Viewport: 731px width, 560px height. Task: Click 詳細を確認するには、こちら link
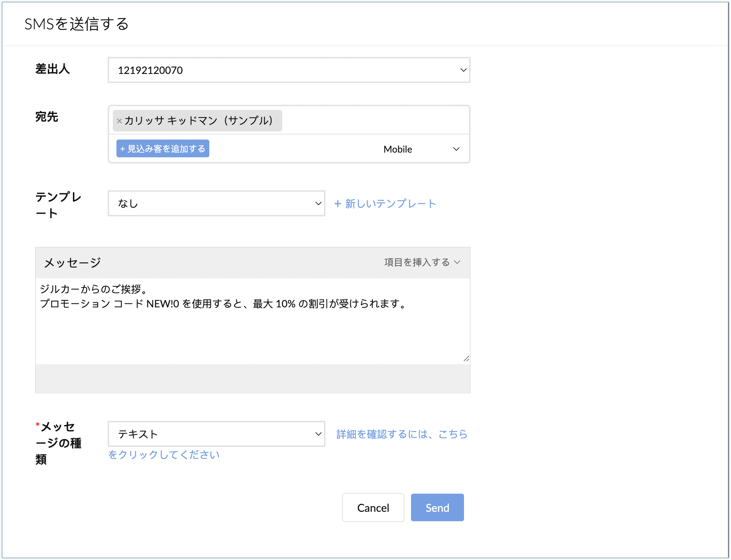coord(402,434)
